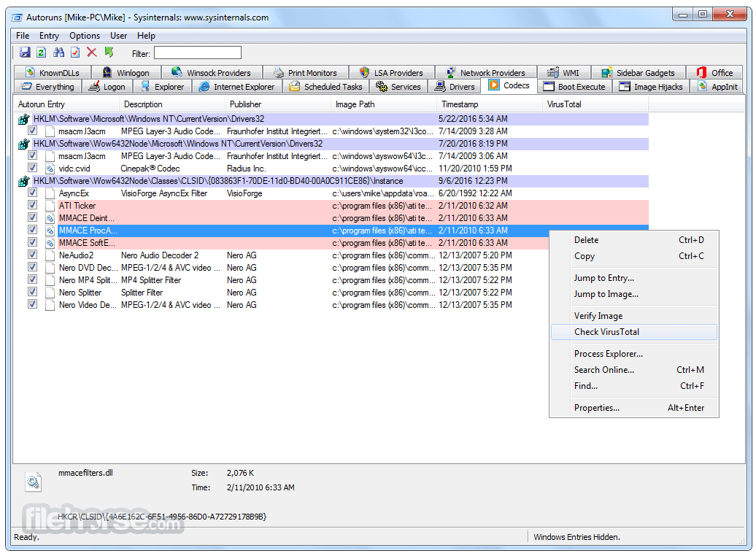The image size is (756, 556).
Task: Open the Entry menu
Action: (x=49, y=36)
